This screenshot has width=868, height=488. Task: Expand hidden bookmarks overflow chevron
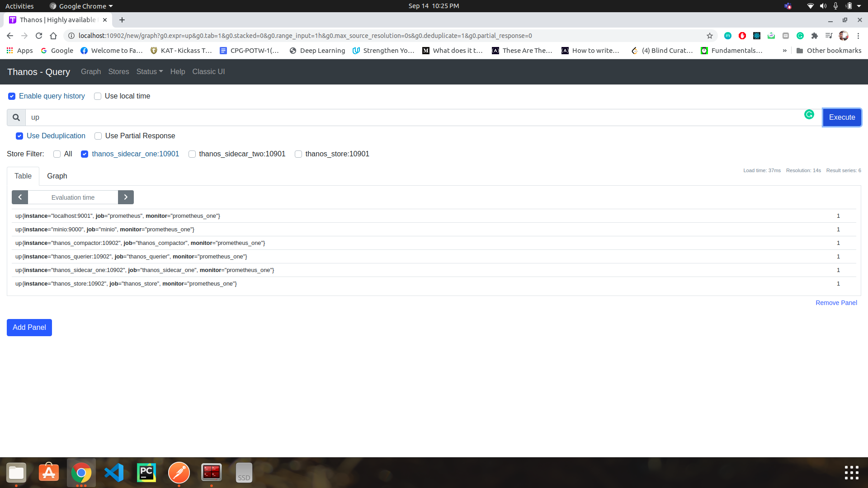784,51
